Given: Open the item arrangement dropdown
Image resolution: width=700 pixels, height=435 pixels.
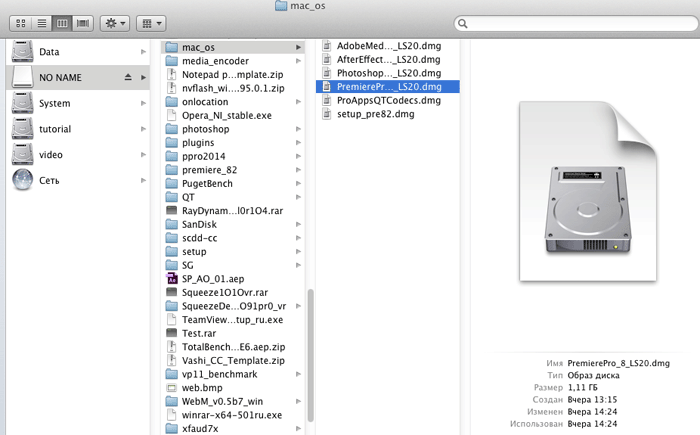Looking at the screenshot, I should (151, 23).
